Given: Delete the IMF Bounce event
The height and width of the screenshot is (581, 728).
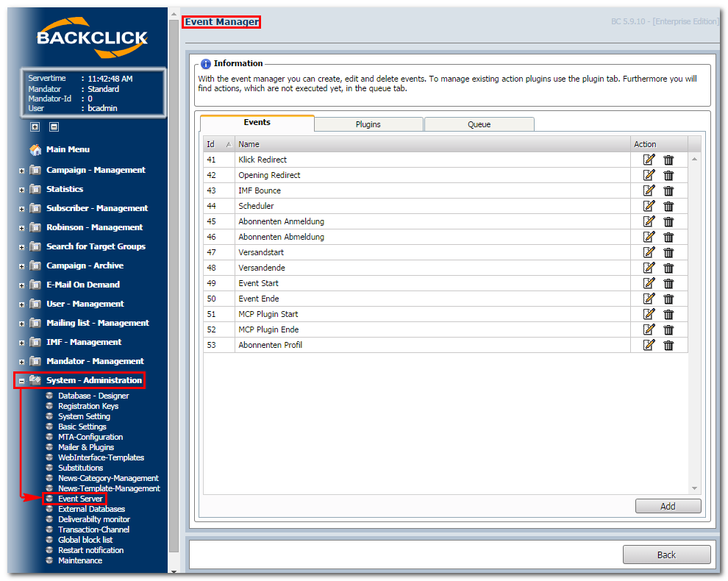Looking at the screenshot, I should [x=668, y=191].
